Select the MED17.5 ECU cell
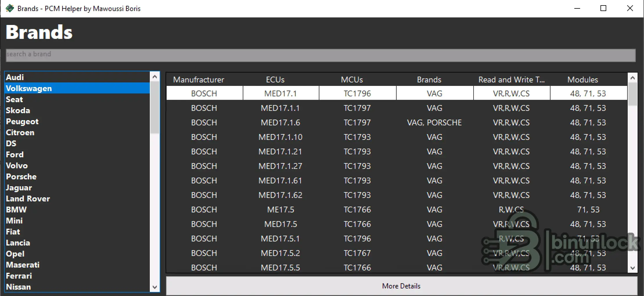Viewport: 644px width, 296px height. [x=281, y=224]
